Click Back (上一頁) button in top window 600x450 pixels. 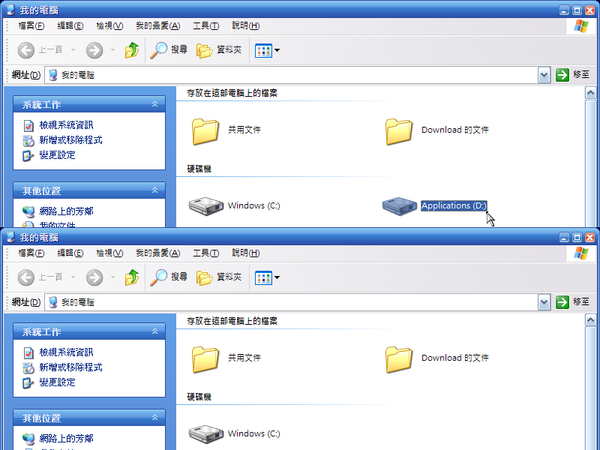click(x=40, y=50)
